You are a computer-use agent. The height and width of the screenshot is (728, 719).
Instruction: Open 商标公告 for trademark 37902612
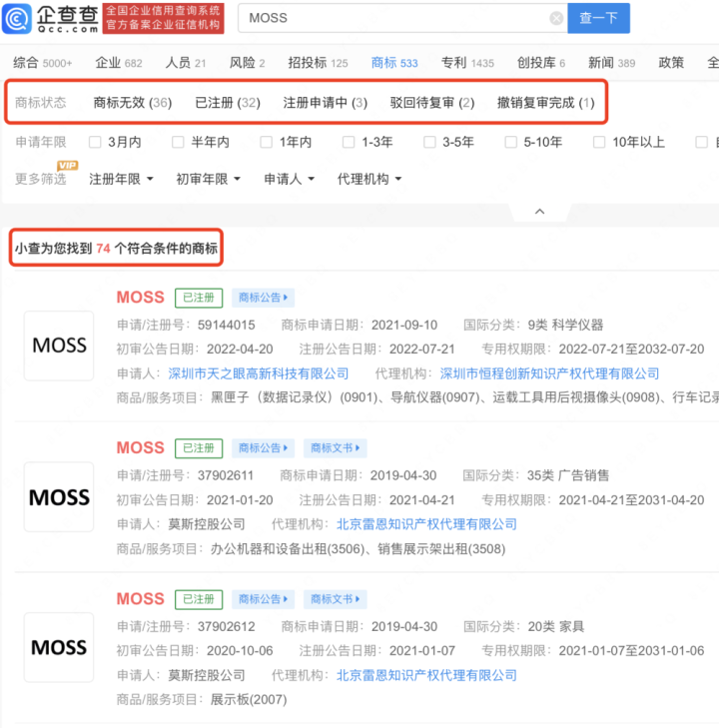click(x=263, y=599)
